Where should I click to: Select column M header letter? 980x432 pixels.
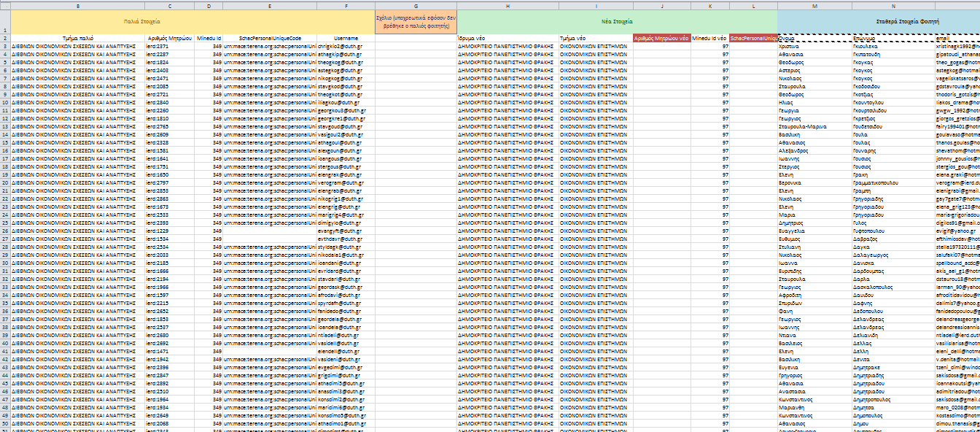tap(814, 5)
